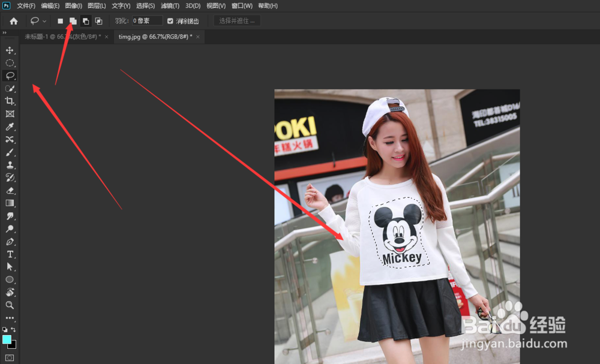Swap foreground and background colors
Viewport: 600px width, 364px height.
click(x=13, y=329)
